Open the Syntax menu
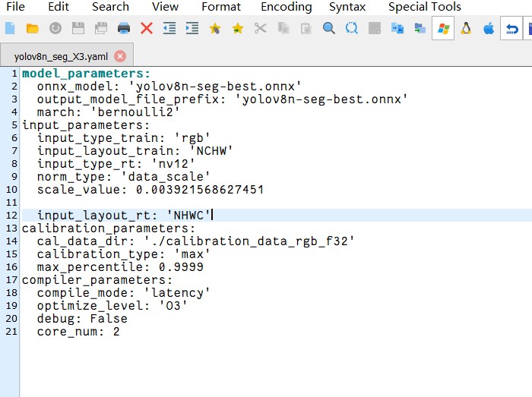The image size is (532, 397). 347,7
